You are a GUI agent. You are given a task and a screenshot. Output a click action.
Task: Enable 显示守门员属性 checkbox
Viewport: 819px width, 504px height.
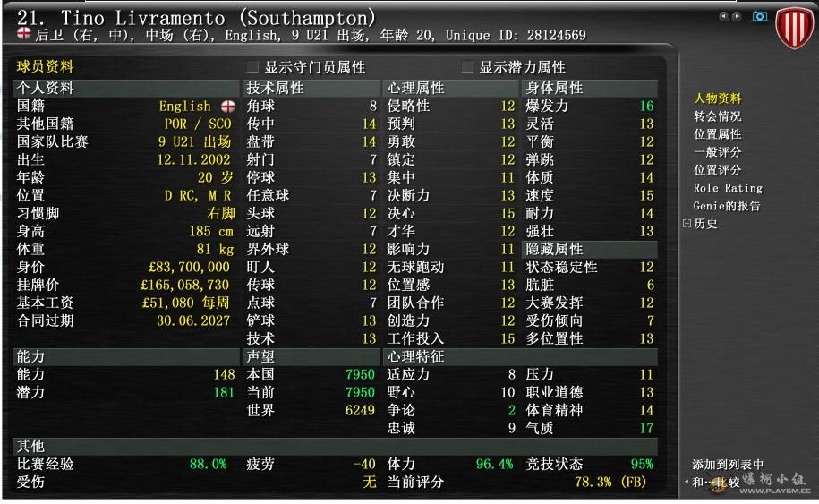click(252, 66)
